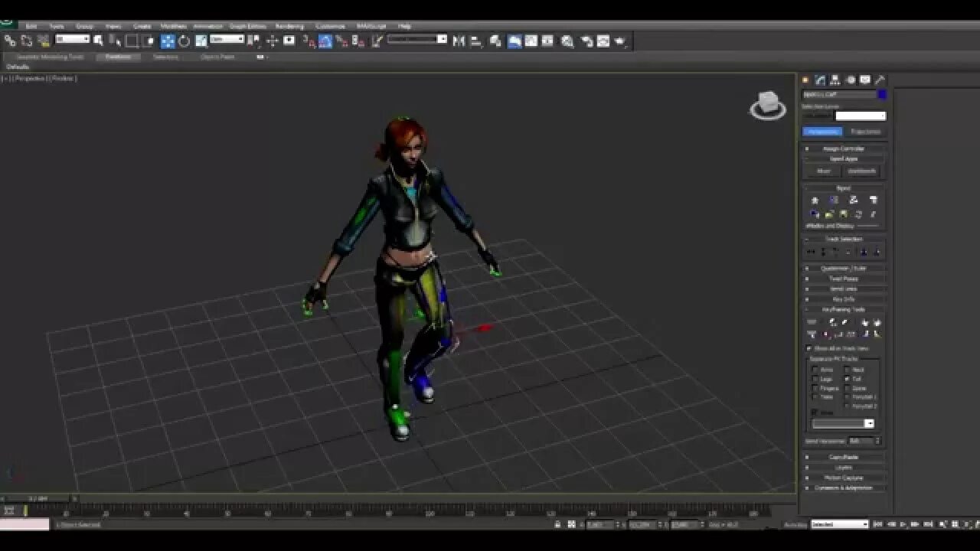
Task: Enable the Neck separate FK track
Action: click(847, 370)
